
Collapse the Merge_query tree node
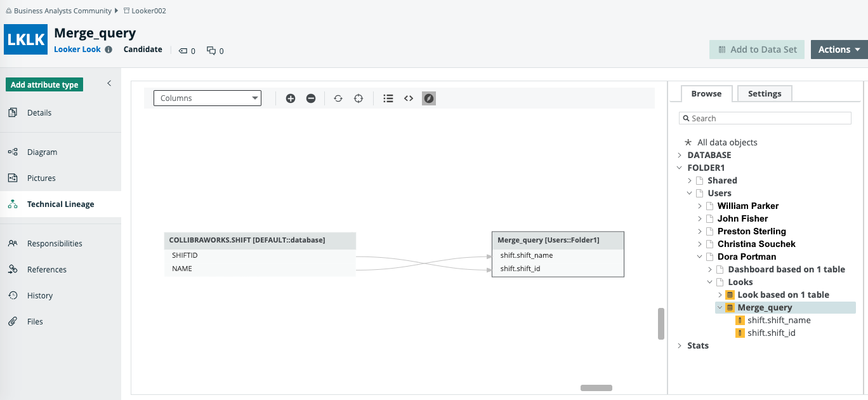720,307
